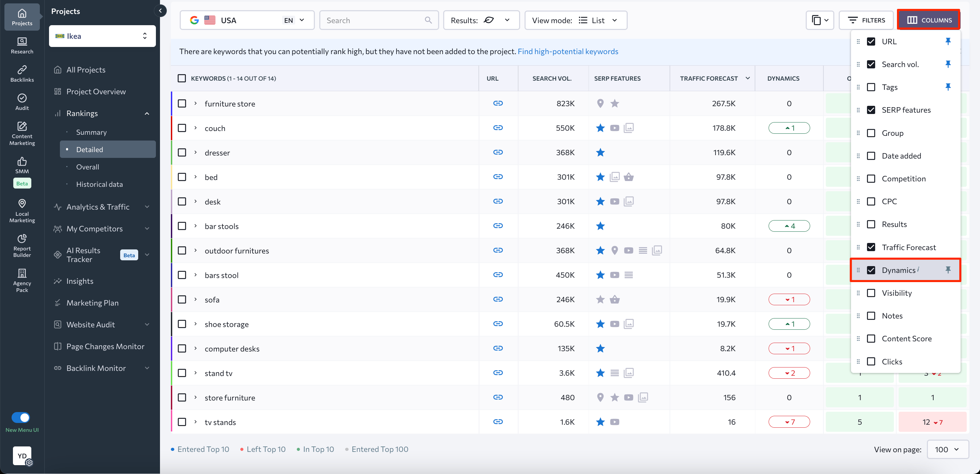The width and height of the screenshot is (980, 474).
Task: Follow Find high-potential keywords link
Action: [567, 51]
